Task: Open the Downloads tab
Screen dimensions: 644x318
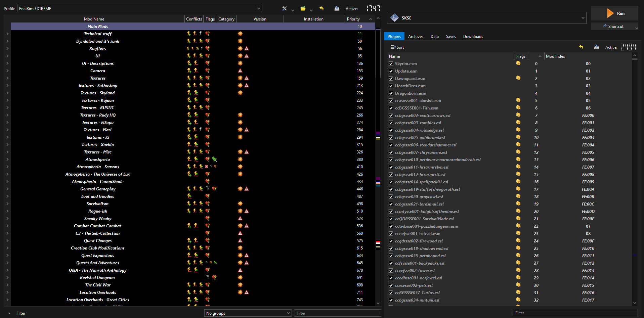Action: tap(473, 37)
